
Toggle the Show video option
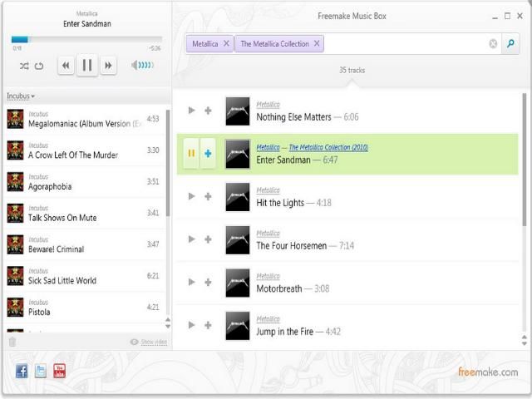(x=148, y=342)
